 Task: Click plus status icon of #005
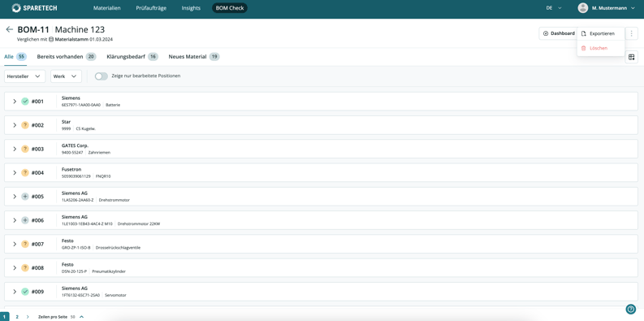(25, 197)
